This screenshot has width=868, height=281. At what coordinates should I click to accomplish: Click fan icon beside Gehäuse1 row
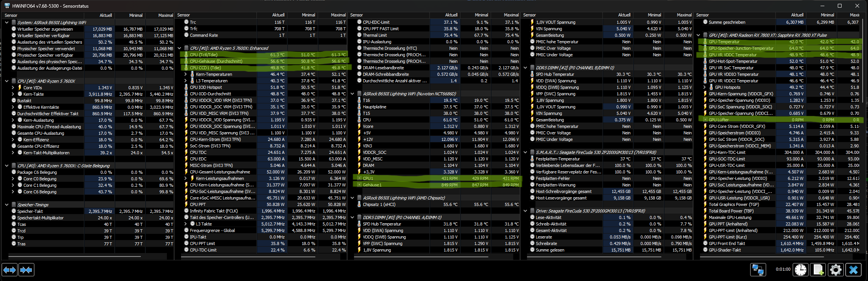point(359,185)
